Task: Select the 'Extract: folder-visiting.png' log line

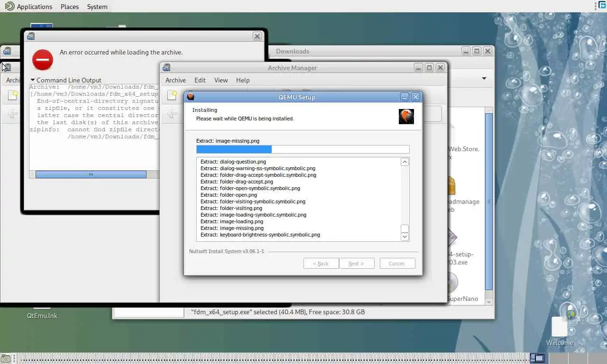Action: tap(231, 208)
